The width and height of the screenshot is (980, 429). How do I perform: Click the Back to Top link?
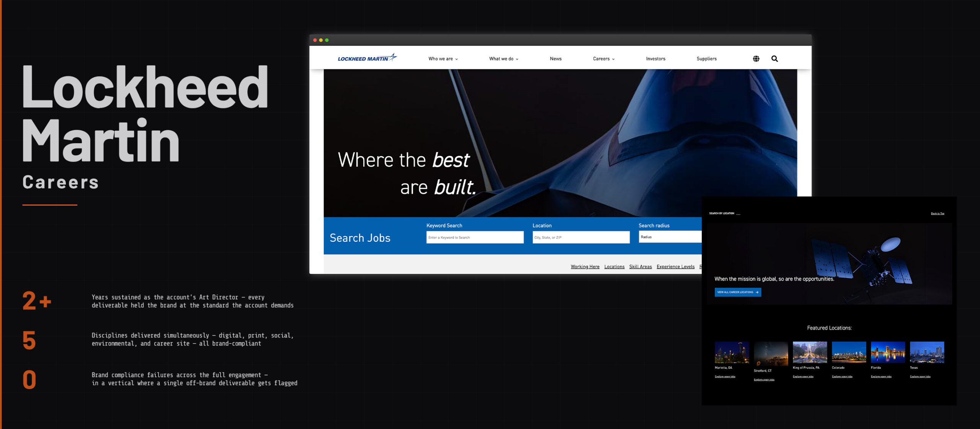pos(938,213)
